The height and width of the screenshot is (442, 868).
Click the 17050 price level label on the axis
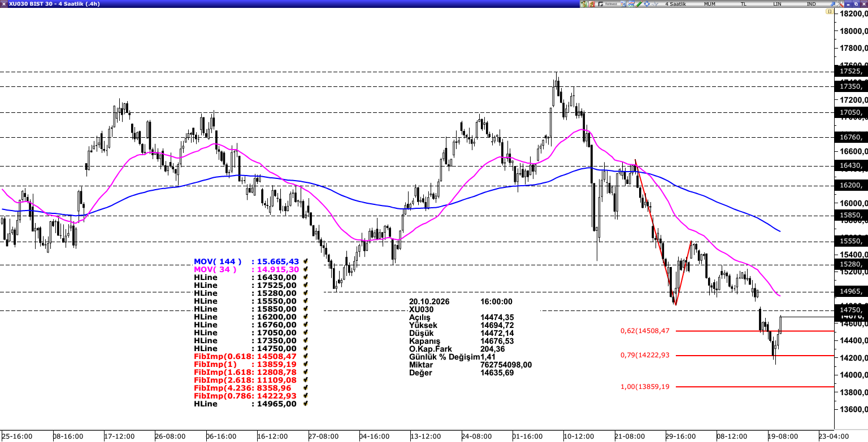pyautogui.click(x=851, y=113)
